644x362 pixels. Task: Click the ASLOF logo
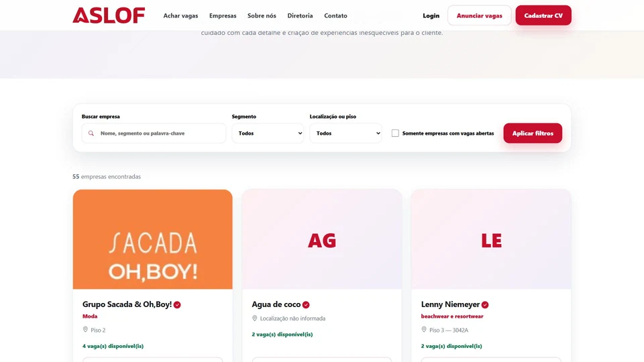(109, 15)
